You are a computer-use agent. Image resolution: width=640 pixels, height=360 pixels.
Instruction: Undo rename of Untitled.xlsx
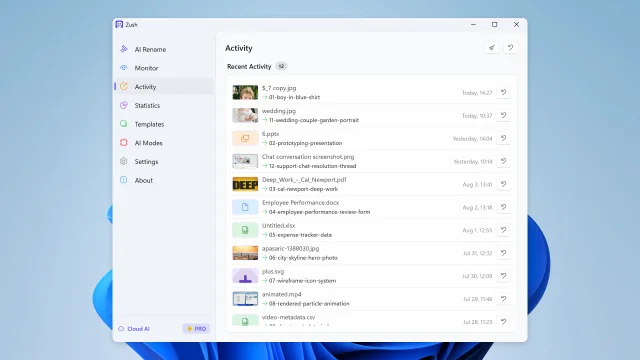[504, 230]
